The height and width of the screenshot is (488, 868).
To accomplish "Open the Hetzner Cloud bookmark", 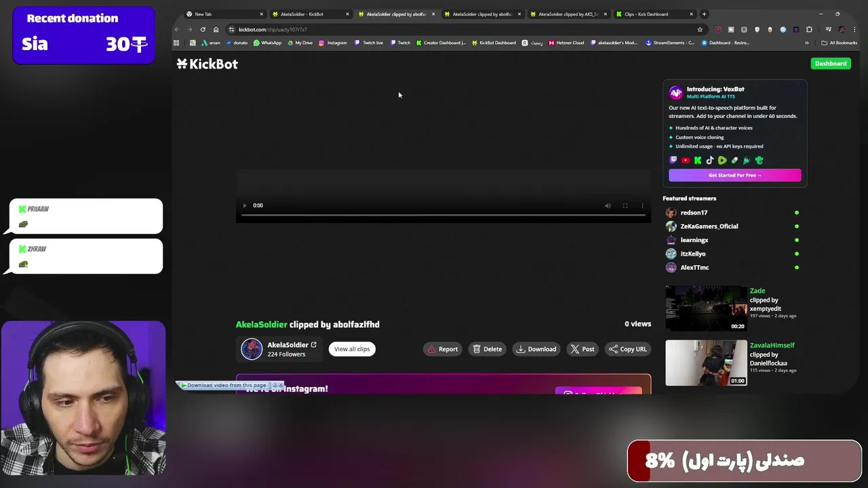I will click(x=566, y=43).
